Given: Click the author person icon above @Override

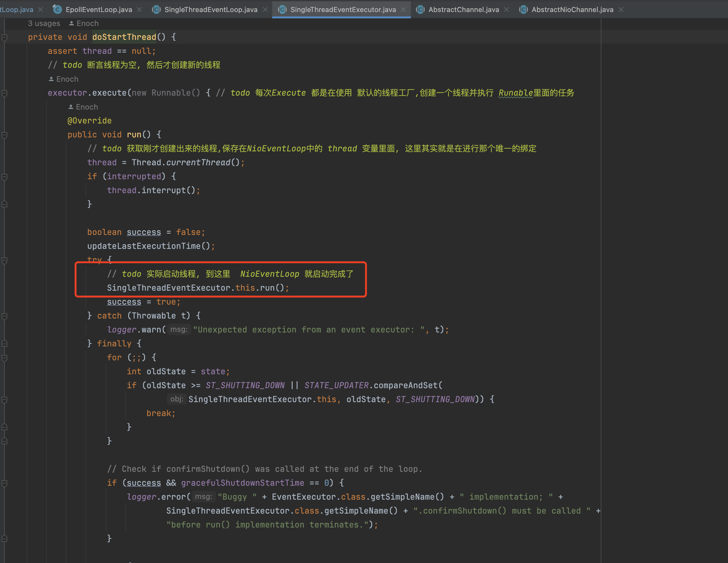Looking at the screenshot, I should 71,107.
